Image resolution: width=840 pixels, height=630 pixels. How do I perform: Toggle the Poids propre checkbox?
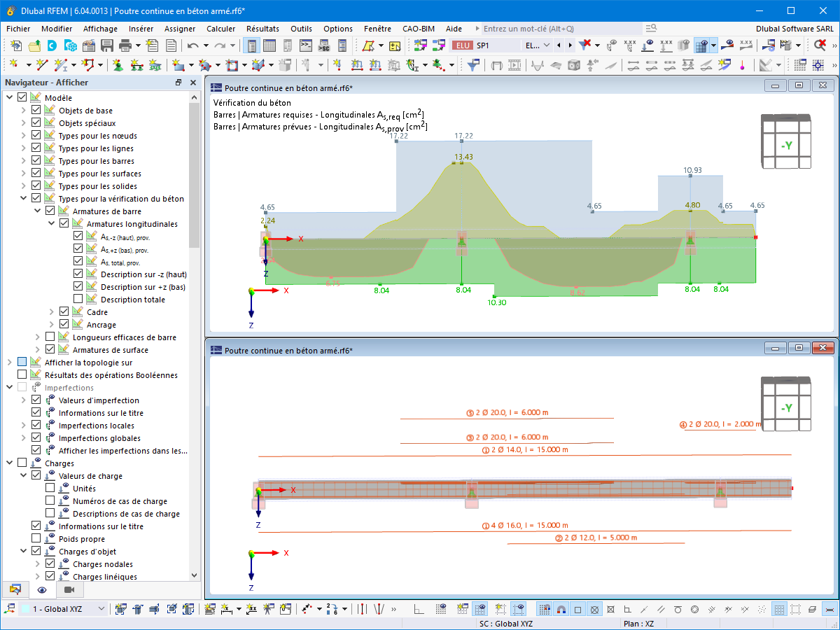(x=36, y=539)
